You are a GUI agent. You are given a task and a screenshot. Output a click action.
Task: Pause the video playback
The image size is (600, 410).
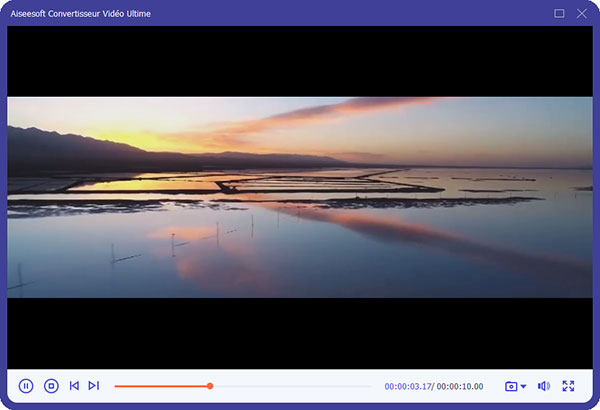pyautogui.click(x=26, y=385)
